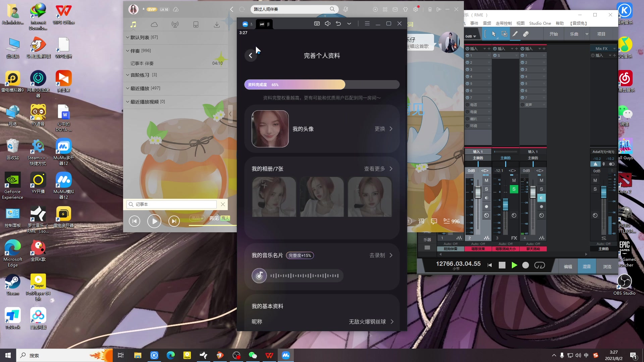Select the eraser tool in Studio One
644x362 pixels.
click(526, 34)
